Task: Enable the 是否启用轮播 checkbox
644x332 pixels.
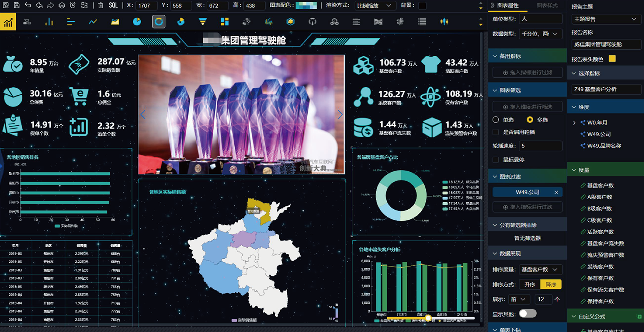Action: 496,132
